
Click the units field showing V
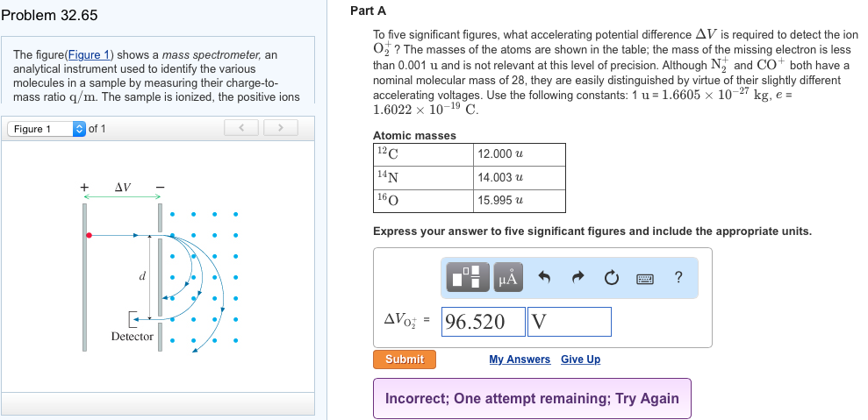[x=570, y=322]
